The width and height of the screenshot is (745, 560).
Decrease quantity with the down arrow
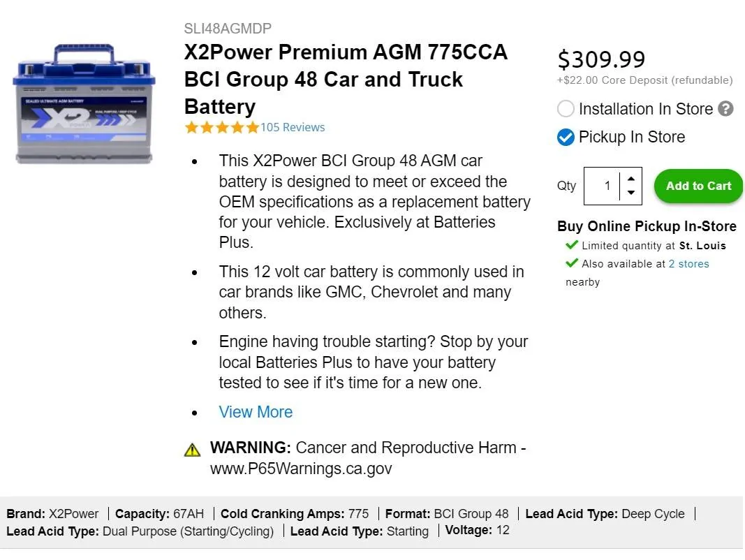coord(631,193)
